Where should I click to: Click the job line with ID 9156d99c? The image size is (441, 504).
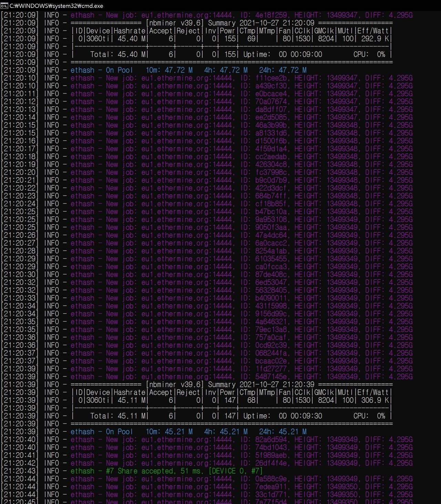[x=207, y=314]
